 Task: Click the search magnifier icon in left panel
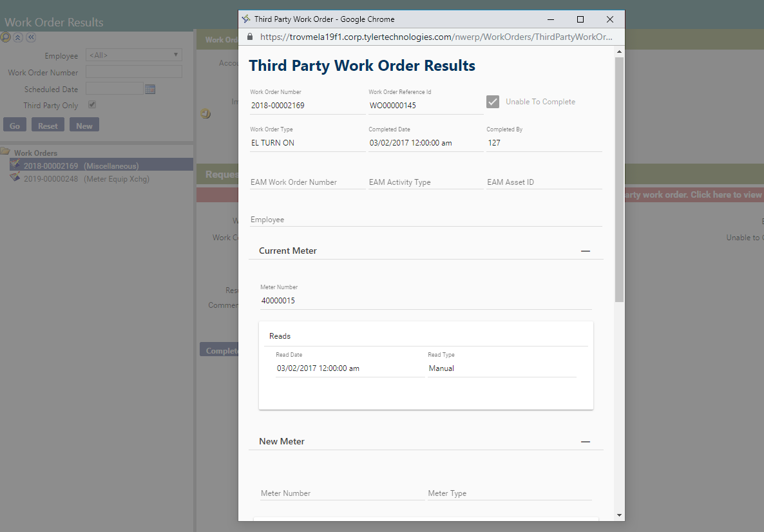click(x=6, y=37)
